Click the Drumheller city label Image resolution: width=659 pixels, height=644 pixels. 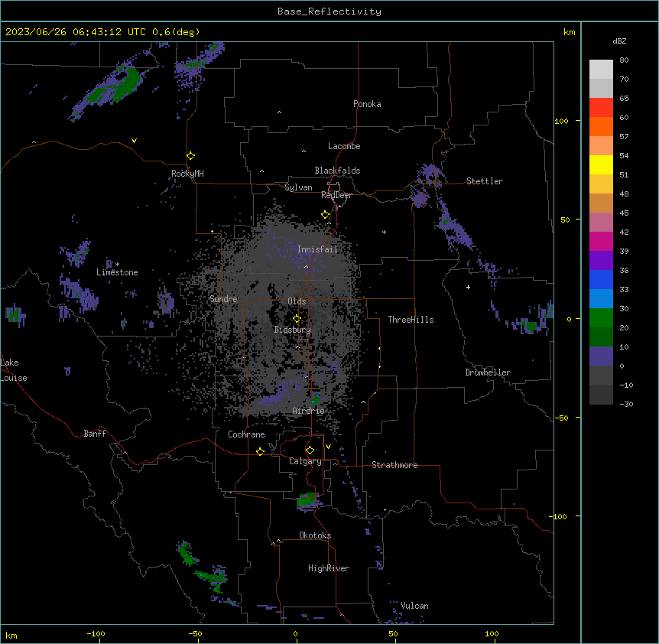(488, 372)
